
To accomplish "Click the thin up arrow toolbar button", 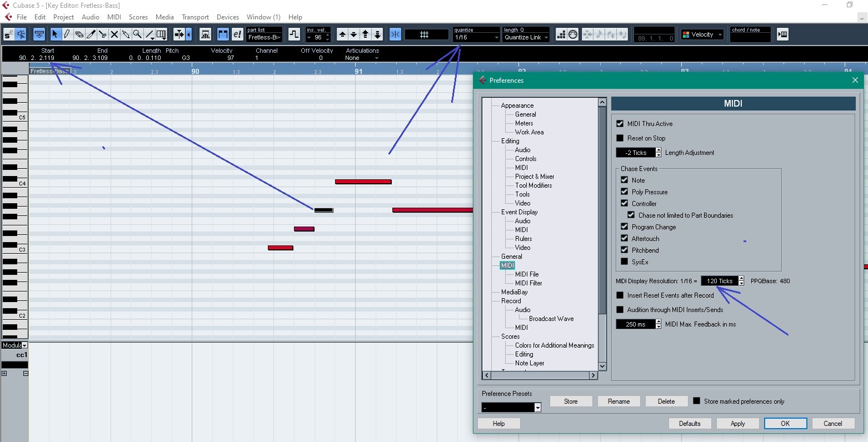I will click(343, 34).
